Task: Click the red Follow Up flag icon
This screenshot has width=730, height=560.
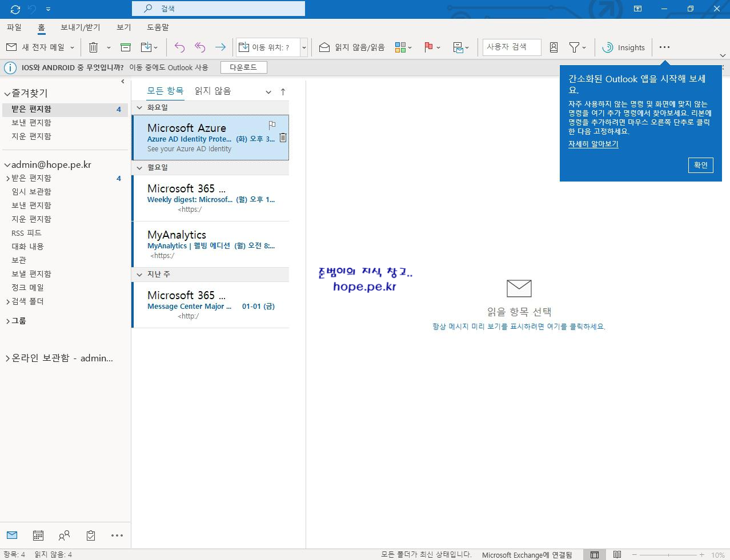Action: [x=428, y=47]
